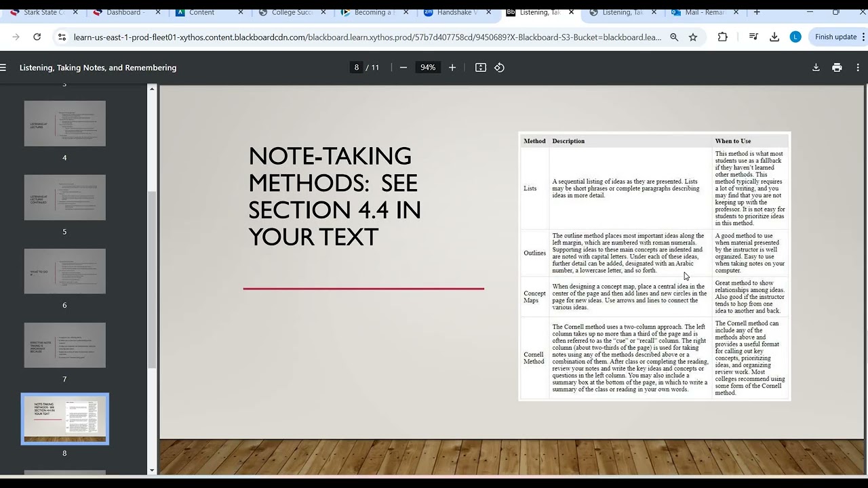Screen dimensions: 868x488
Task: Click the zoom in plus icon
Action: click(452, 68)
